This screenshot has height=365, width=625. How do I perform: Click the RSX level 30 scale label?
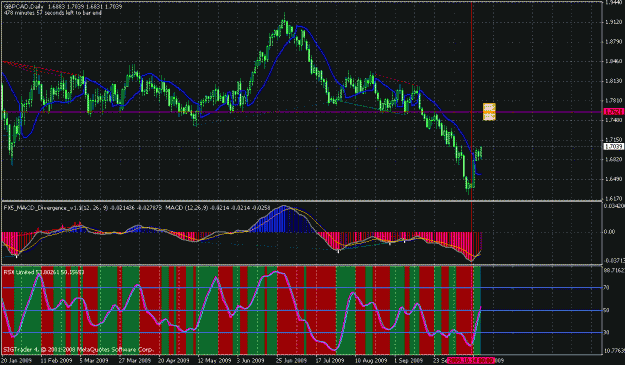pos(607,332)
